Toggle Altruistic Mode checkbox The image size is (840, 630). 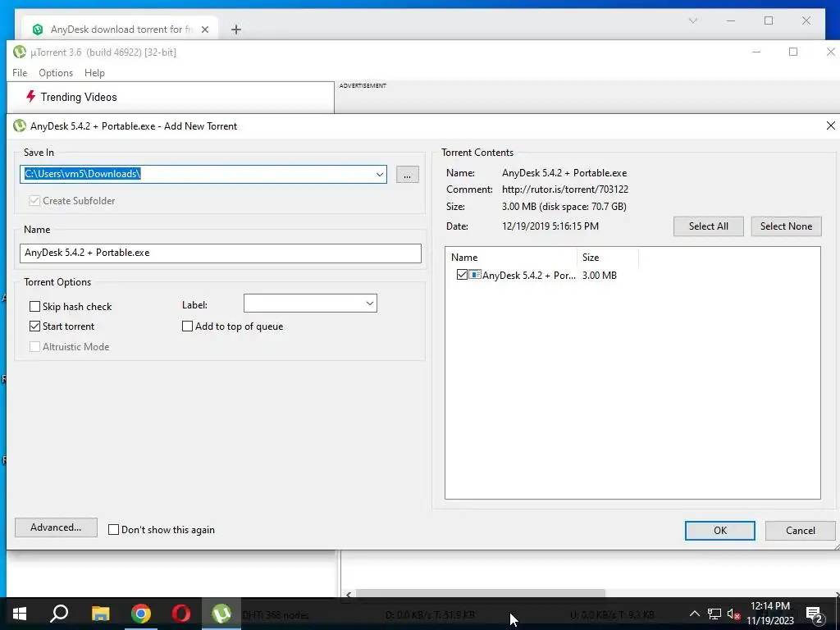pyautogui.click(x=34, y=347)
